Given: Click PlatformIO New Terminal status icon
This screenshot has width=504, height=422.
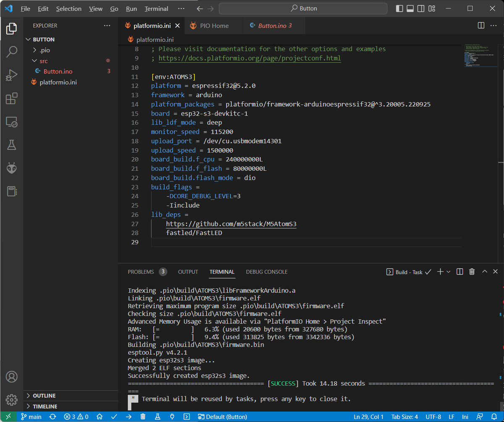Looking at the screenshot, I should coord(186,417).
